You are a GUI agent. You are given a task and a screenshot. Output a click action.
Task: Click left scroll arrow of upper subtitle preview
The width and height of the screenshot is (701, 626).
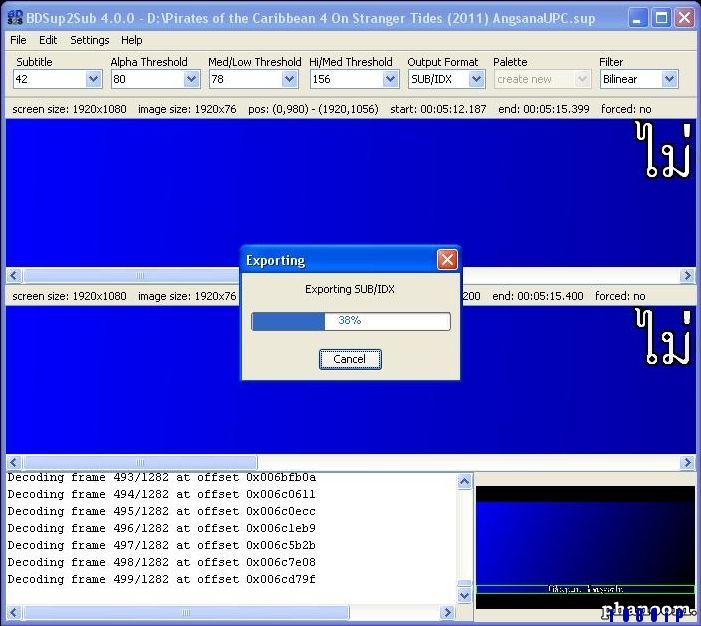pyautogui.click(x=13, y=275)
